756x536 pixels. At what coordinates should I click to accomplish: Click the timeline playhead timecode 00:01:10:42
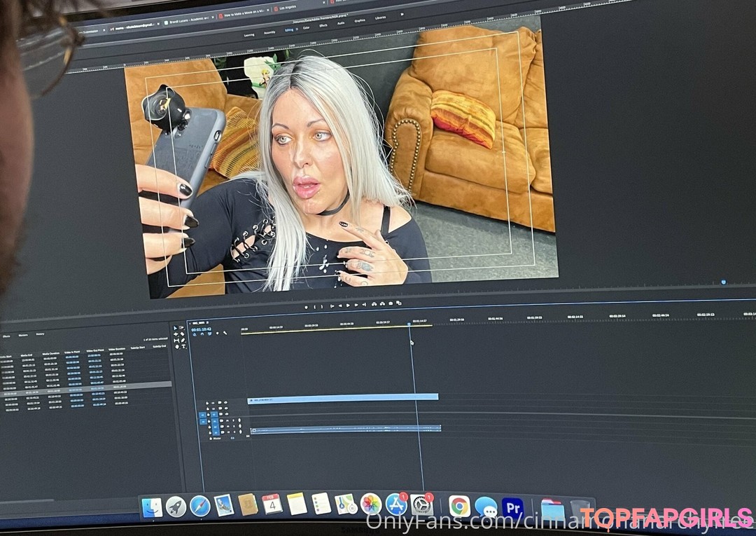[202, 328]
